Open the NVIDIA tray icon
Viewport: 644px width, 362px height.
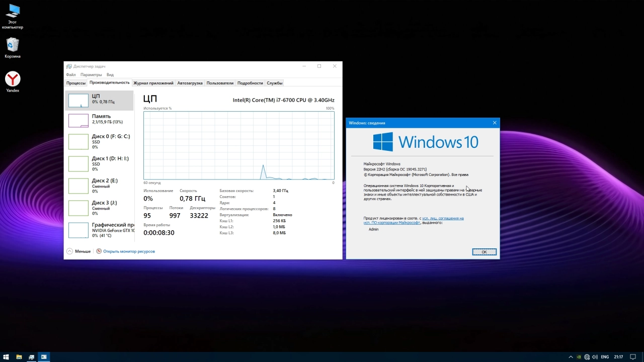click(579, 357)
